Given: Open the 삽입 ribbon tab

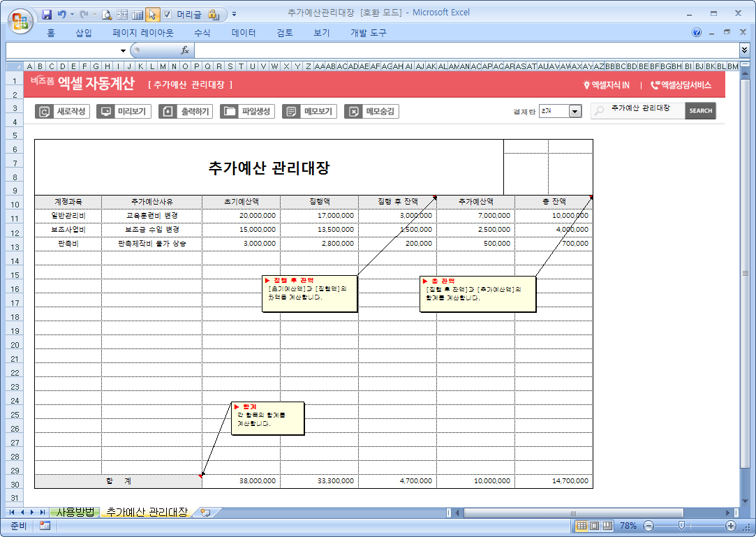Looking at the screenshot, I should click(83, 33).
